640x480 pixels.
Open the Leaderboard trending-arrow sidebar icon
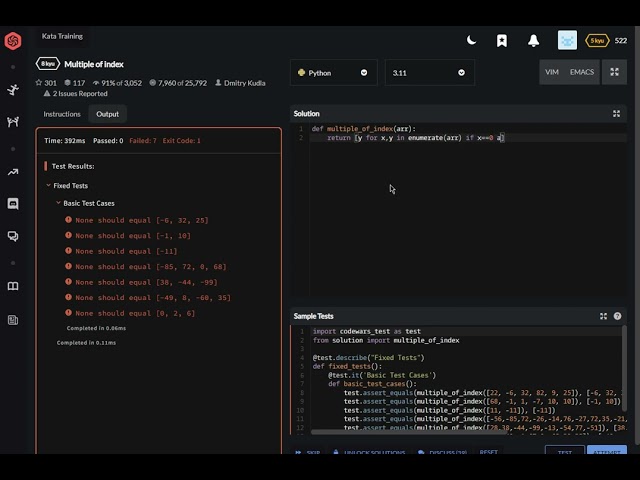[13, 172]
